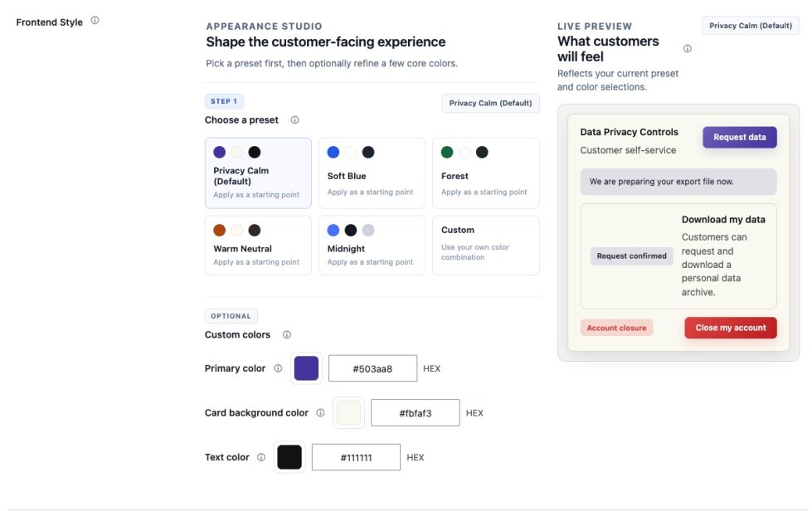
Task: Click the orange dot in Warm Neutral preset
Action: [x=220, y=231]
